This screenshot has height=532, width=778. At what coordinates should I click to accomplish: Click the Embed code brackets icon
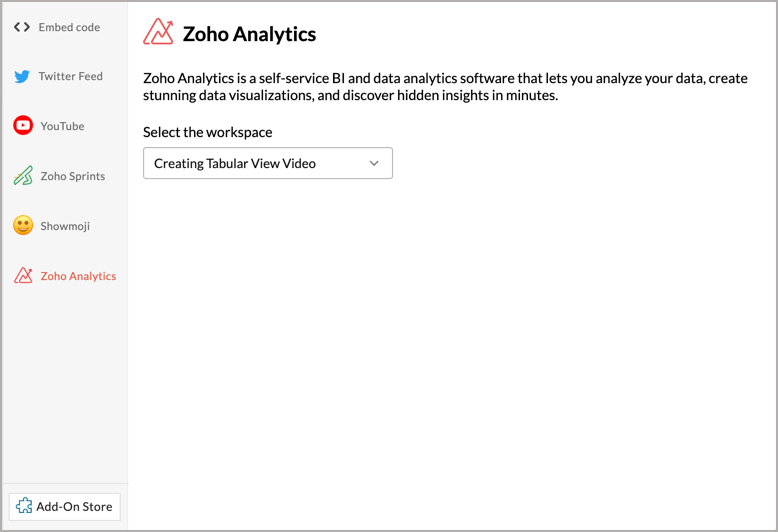coord(22,27)
